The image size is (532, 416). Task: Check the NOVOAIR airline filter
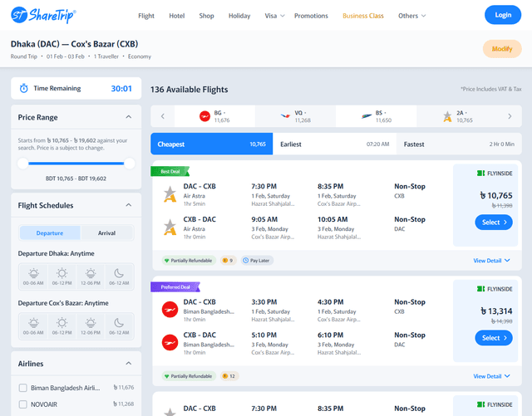coord(23,404)
